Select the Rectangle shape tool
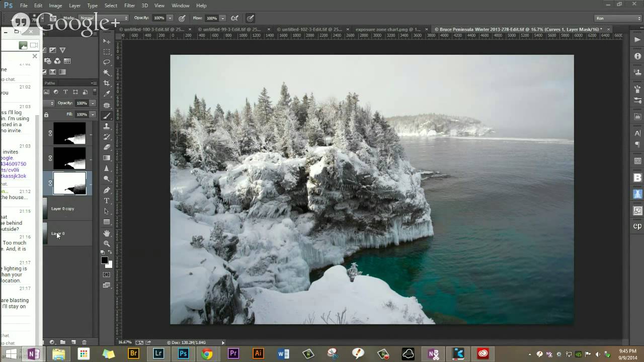Image resolution: width=644 pixels, height=362 pixels. pos(107,222)
